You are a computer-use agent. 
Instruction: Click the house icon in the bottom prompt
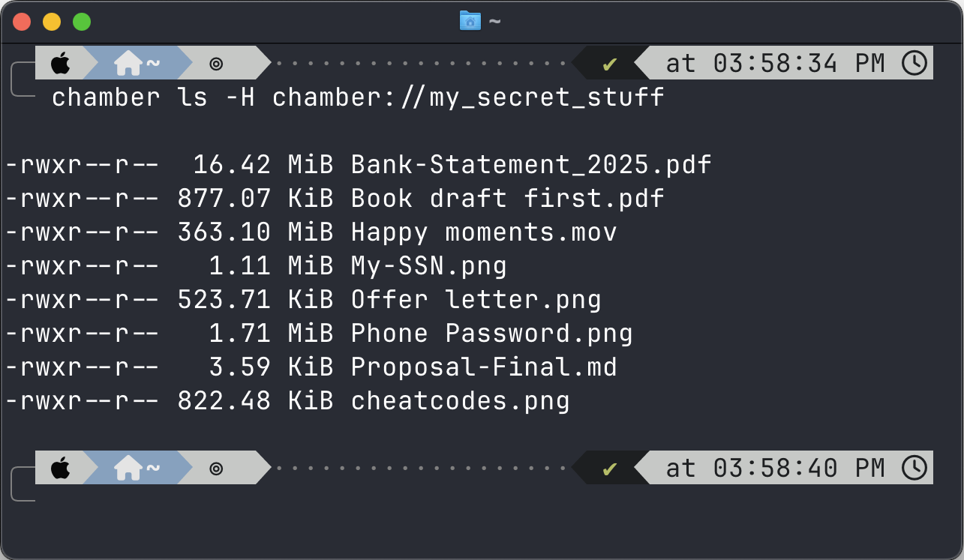pos(128,469)
